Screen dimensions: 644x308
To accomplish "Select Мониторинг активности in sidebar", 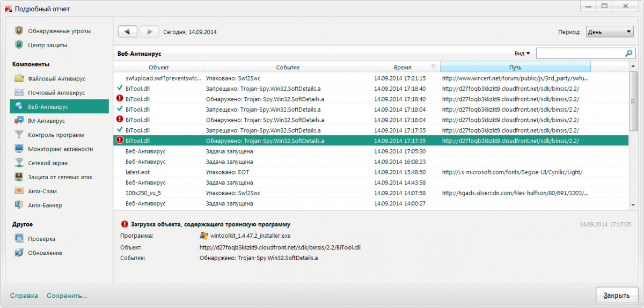I will (61, 149).
